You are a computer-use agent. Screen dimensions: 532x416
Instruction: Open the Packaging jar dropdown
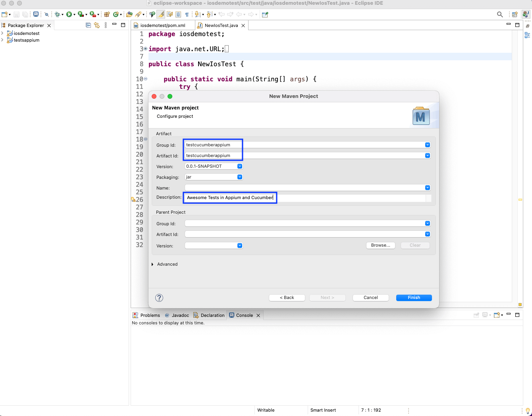pos(240,177)
